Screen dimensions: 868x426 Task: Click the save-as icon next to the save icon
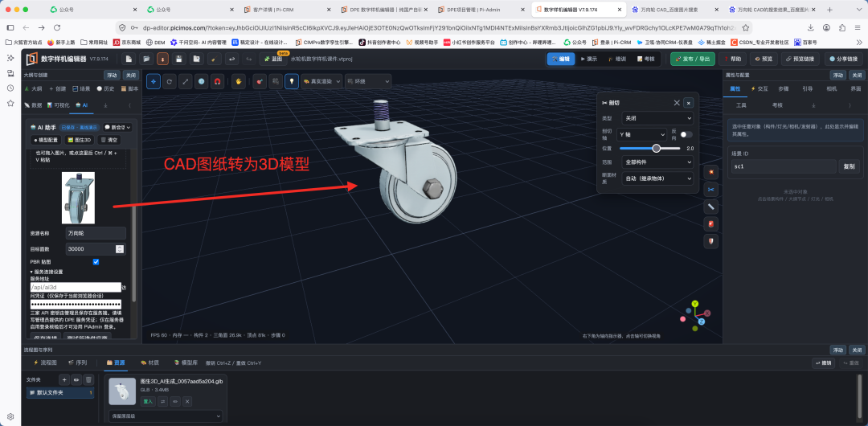click(x=196, y=59)
